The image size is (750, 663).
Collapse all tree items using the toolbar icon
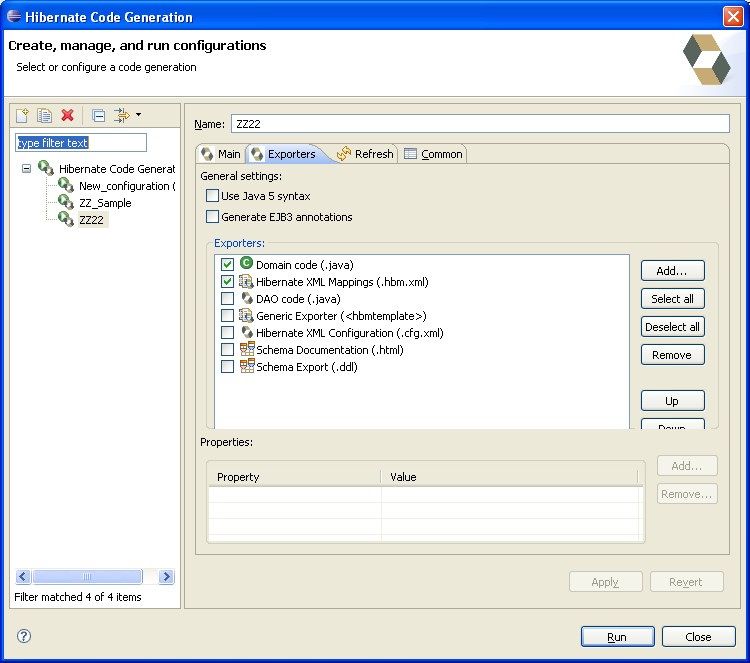pyautogui.click(x=99, y=116)
